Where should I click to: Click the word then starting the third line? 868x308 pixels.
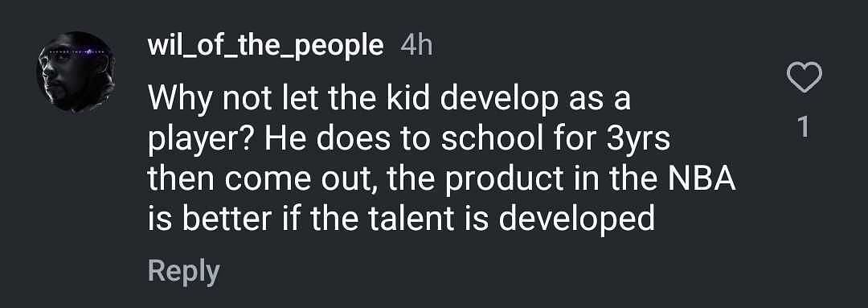point(182,181)
